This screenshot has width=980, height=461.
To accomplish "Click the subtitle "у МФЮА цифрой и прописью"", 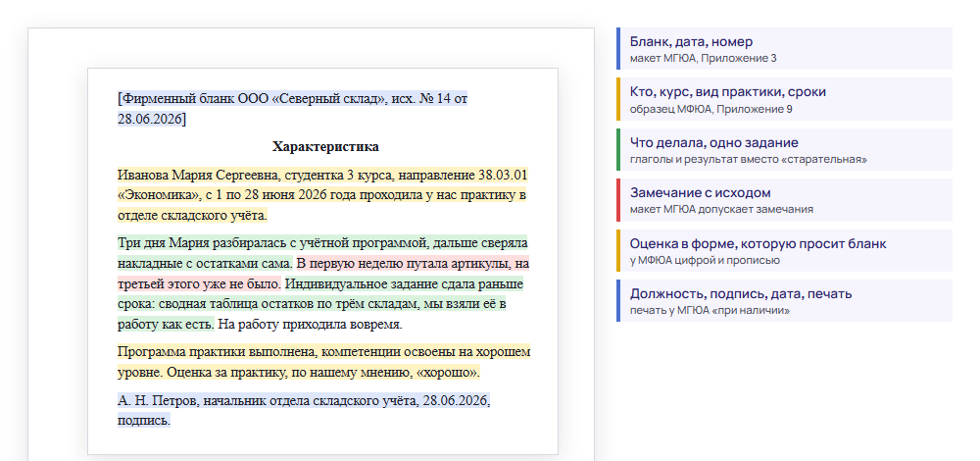I will 705,260.
